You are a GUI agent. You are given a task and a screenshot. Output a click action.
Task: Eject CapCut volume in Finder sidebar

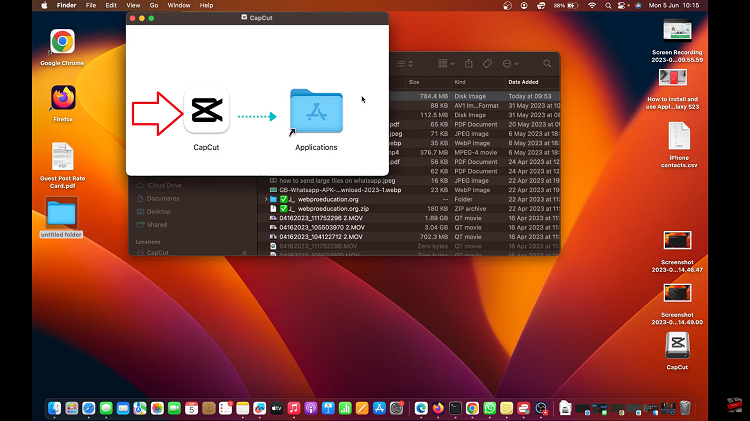click(x=244, y=253)
